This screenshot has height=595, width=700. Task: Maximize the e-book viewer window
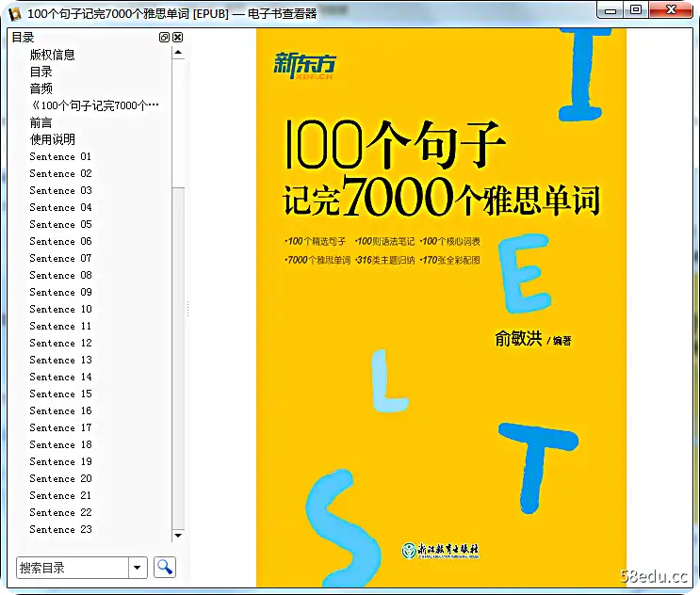coord(636,10)
